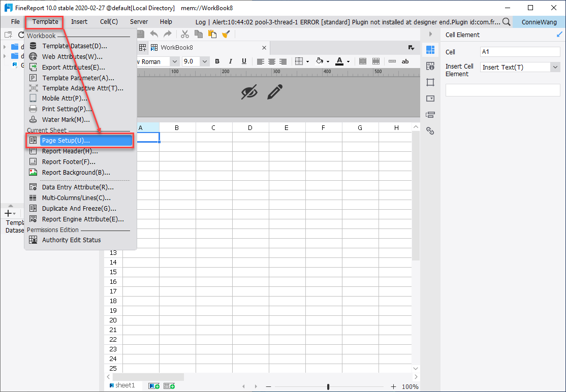Select the Cell Attribute panel icon
The image size is (566, 392).
(430, 66)
